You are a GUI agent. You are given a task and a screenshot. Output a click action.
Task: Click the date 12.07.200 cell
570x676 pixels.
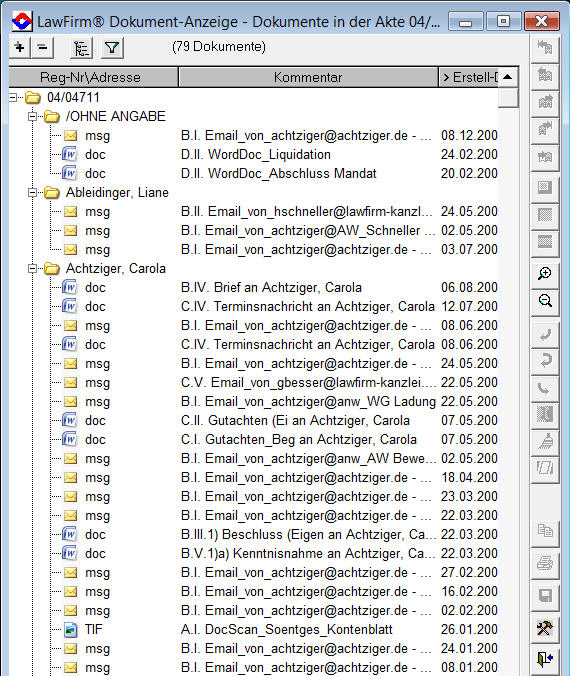[x=469, y=307]
